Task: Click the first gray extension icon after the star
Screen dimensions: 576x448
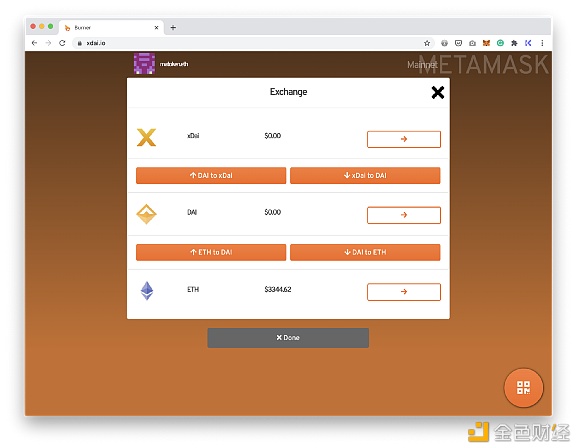Action: 444,43
